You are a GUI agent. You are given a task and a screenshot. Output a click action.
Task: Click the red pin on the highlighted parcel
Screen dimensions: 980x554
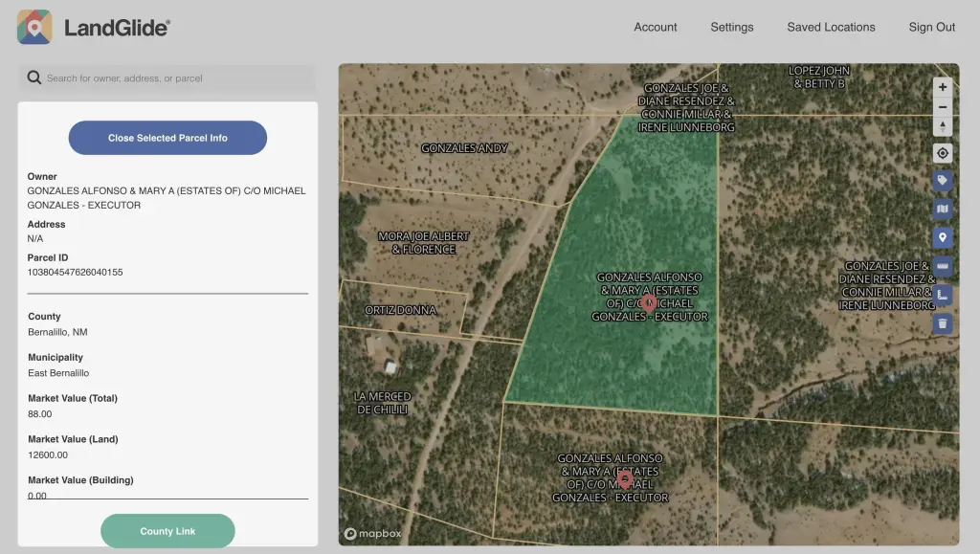tap(649, 302)
